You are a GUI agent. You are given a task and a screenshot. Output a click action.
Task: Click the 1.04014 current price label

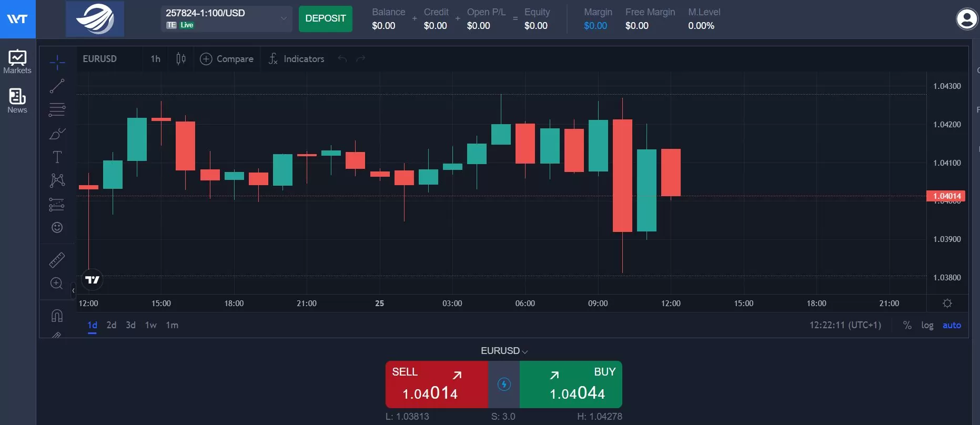click(946, 196)
